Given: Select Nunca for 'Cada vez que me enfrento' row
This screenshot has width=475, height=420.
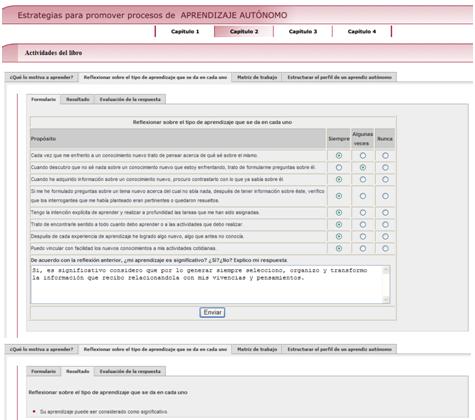Looking at the screenshot, I should tap(385, 155).
